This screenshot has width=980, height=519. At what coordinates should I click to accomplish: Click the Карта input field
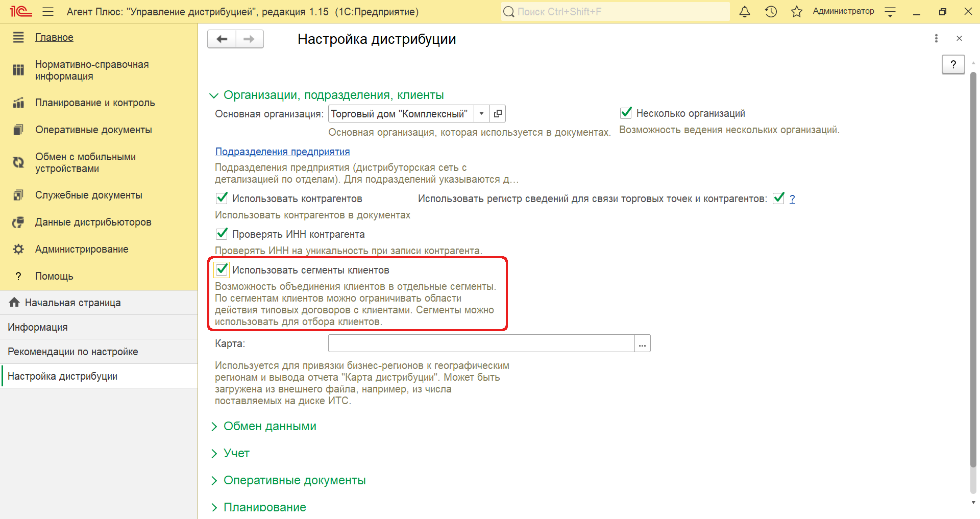481,343
